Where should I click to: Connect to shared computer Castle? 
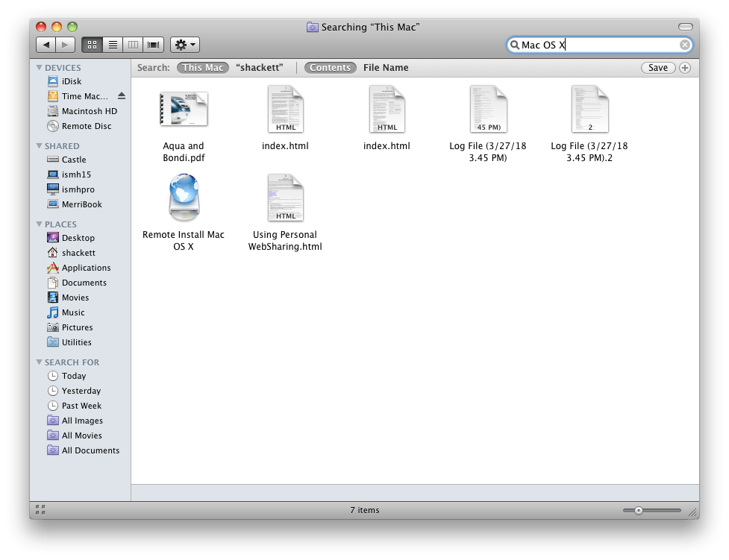tap(80, 160)
